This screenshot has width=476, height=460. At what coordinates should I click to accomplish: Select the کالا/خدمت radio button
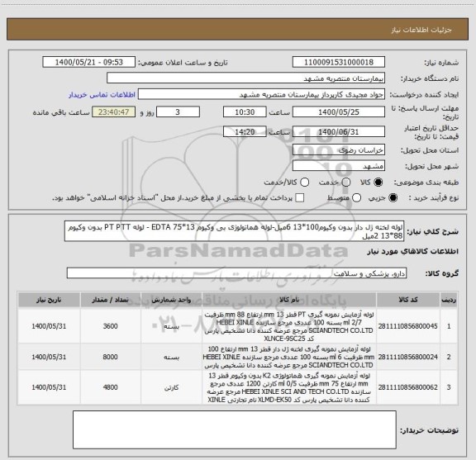click(x=304, y=183)
